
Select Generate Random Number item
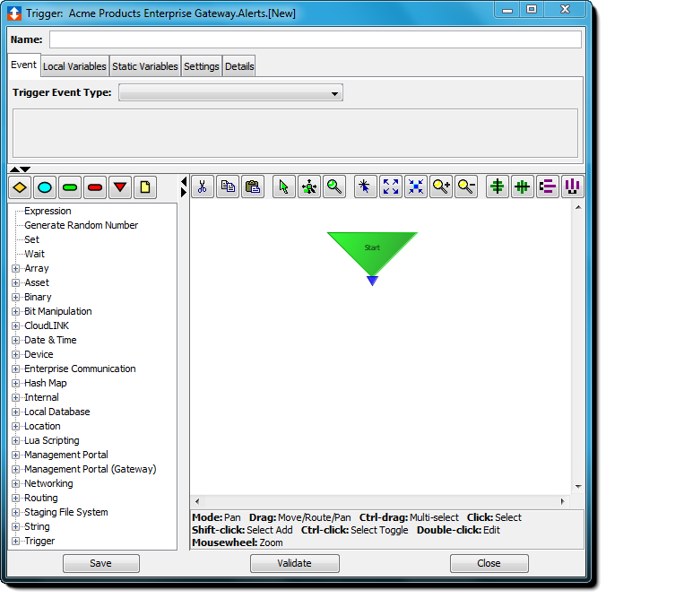tap(82, 226)
